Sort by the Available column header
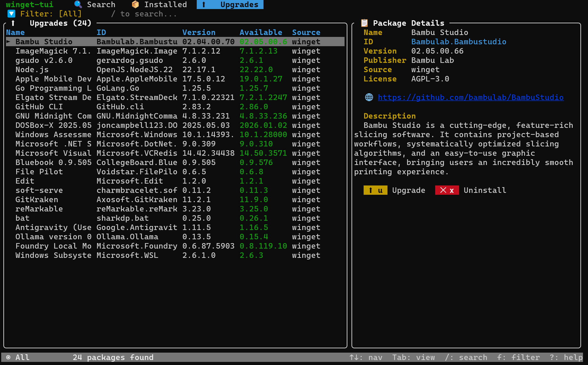The image size is (588, 365). pyautogui.click(x=261, y=32)
